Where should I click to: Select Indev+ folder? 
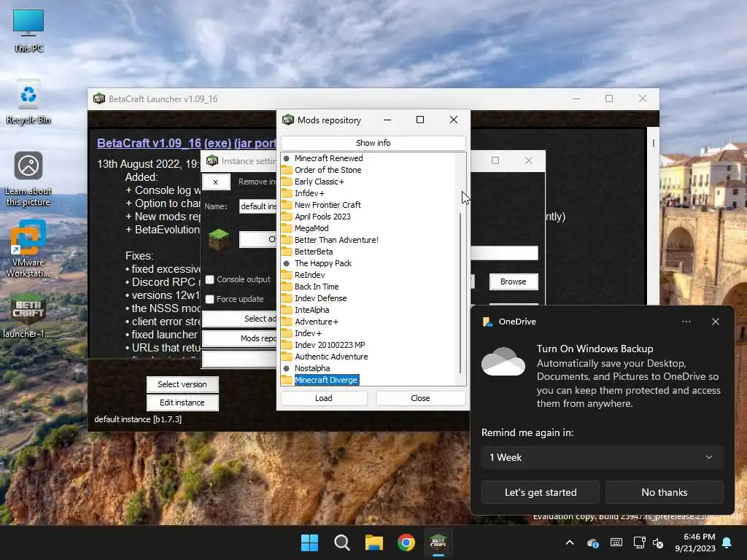(x=308, y=333)
